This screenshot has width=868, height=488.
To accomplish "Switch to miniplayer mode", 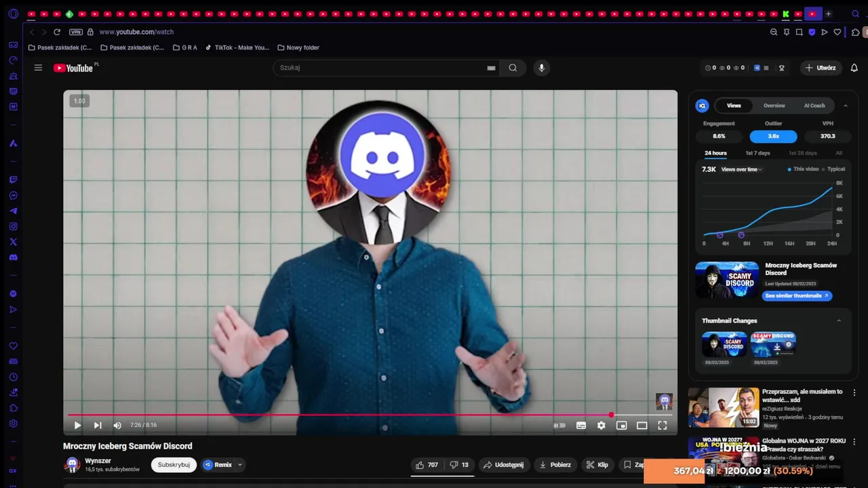I will tap(621, 425).
